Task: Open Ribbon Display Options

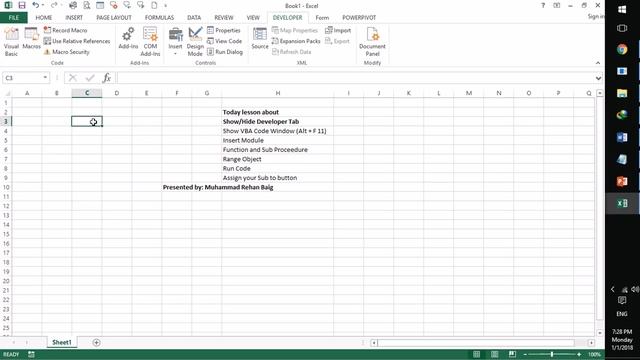Action: [557, 5]
